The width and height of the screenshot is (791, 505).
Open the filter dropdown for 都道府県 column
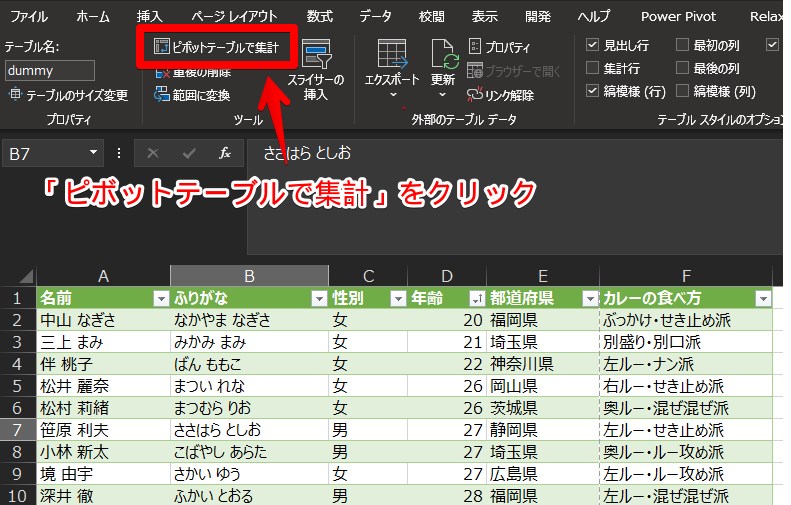pos(587,299)
